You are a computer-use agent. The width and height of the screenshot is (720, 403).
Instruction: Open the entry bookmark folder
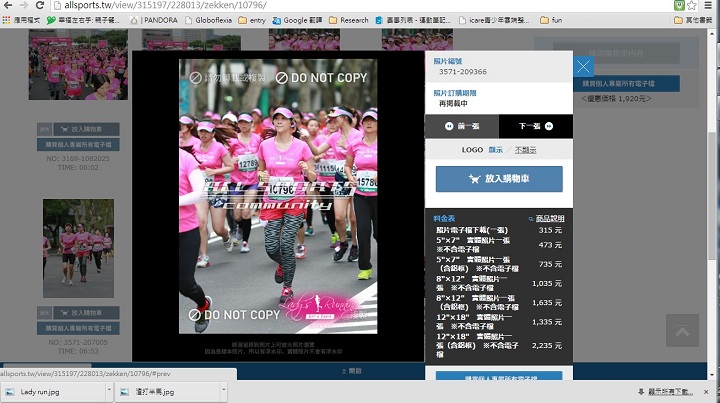(252, 20)
